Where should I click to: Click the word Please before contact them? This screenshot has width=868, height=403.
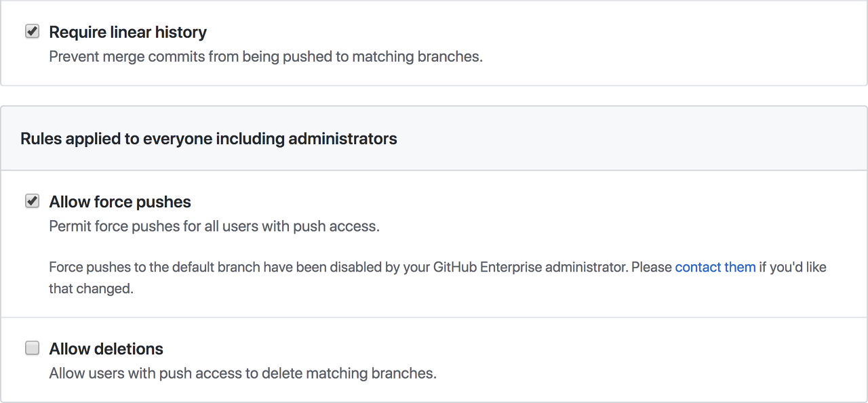pyautogui.click(x=652, y=268)
